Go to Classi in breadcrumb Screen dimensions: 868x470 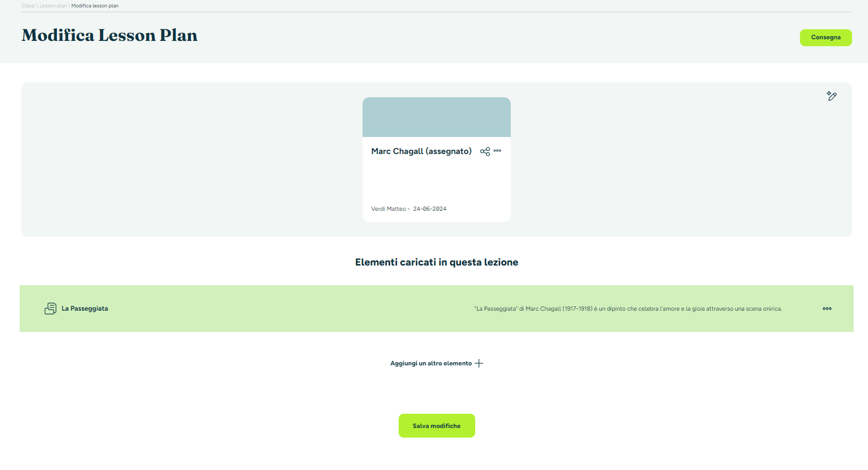(28, 6)
